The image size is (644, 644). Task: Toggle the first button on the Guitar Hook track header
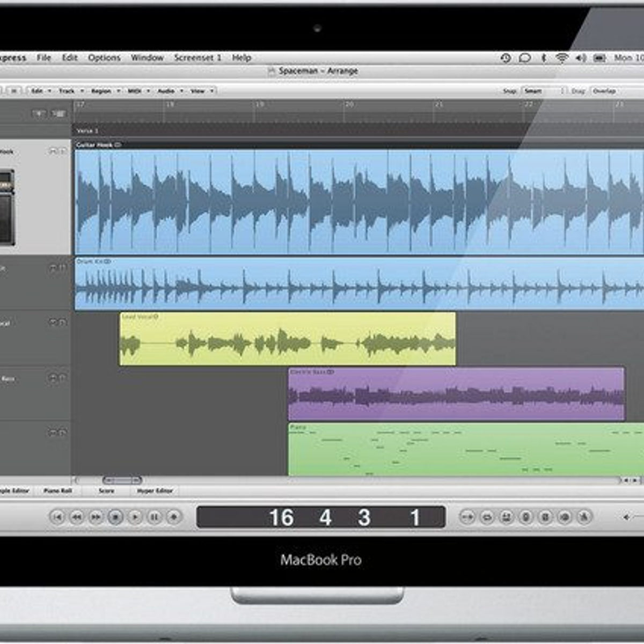point(53,152)
